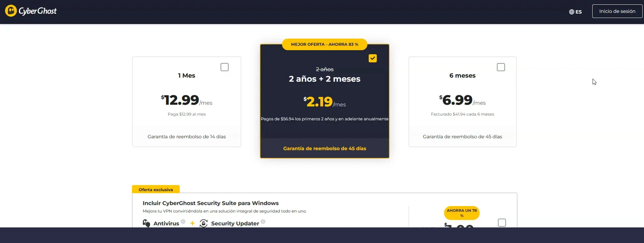Image resolution: width=644 pixels, height=243 pixels.
Task: Click 6 meses card's 45 días guarantee text
Action: tap(462, 137)
